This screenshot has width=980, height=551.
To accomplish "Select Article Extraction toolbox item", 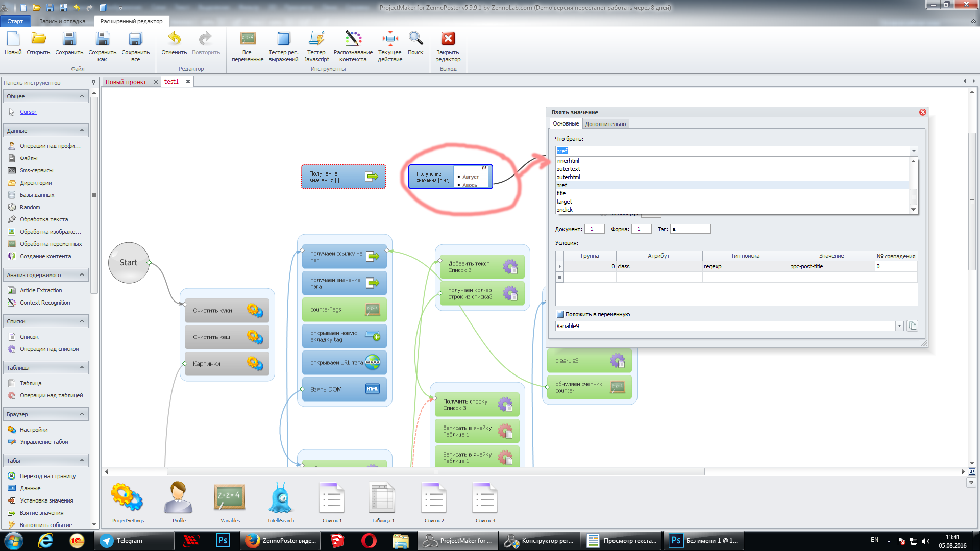I will coord(41,290).
